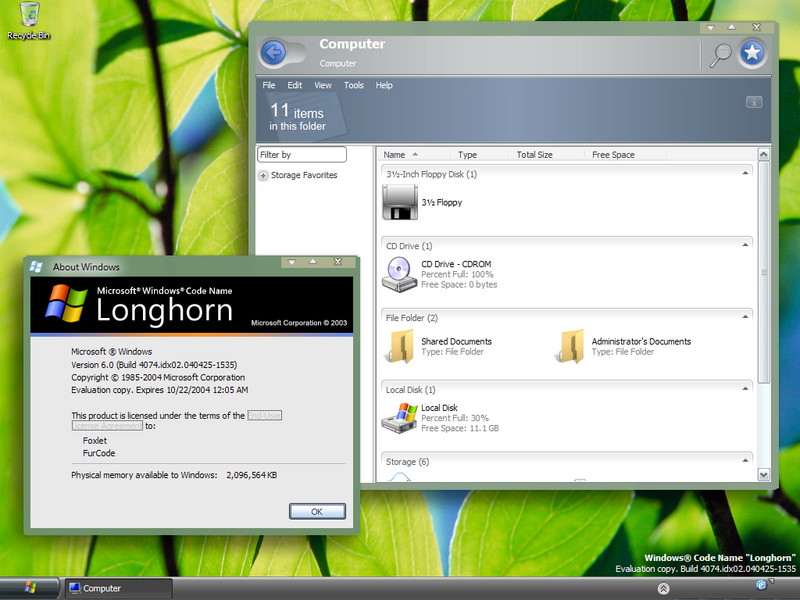Click the 'Percent Full: 100%' text
This screenshot has height=600, width=800.
click(x=457, y=274)
